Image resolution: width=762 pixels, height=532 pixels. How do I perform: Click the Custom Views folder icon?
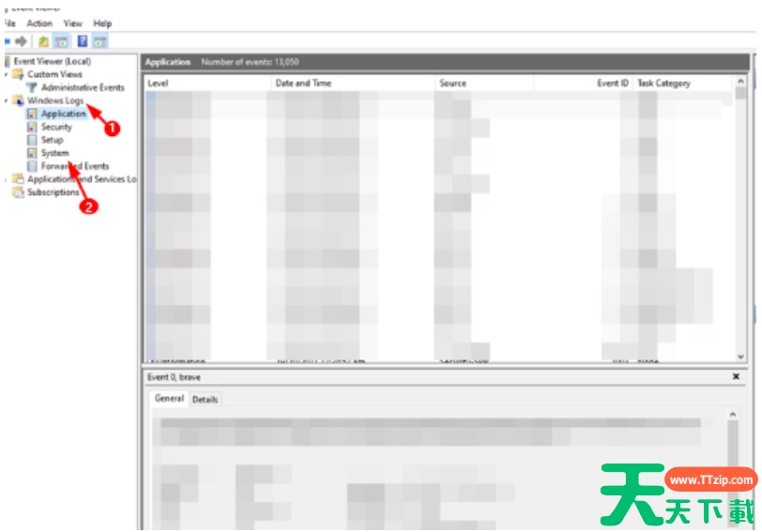pyautogui.click(x=18, y=74)
